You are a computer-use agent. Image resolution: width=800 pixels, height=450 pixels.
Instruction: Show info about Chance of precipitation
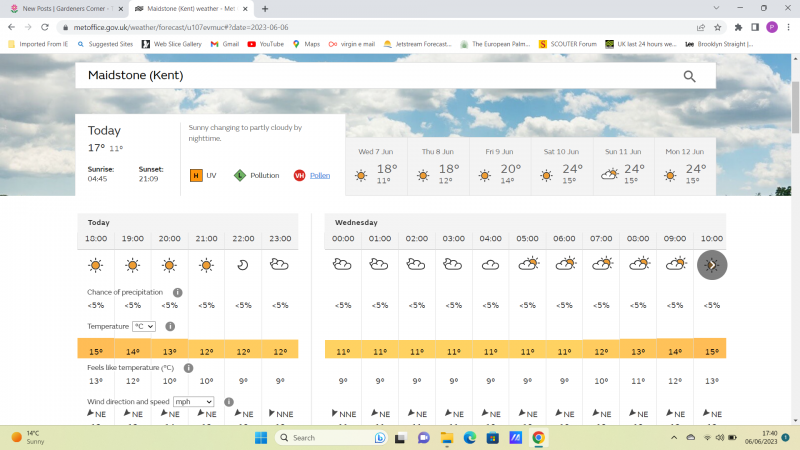click(x=178, y=292)
